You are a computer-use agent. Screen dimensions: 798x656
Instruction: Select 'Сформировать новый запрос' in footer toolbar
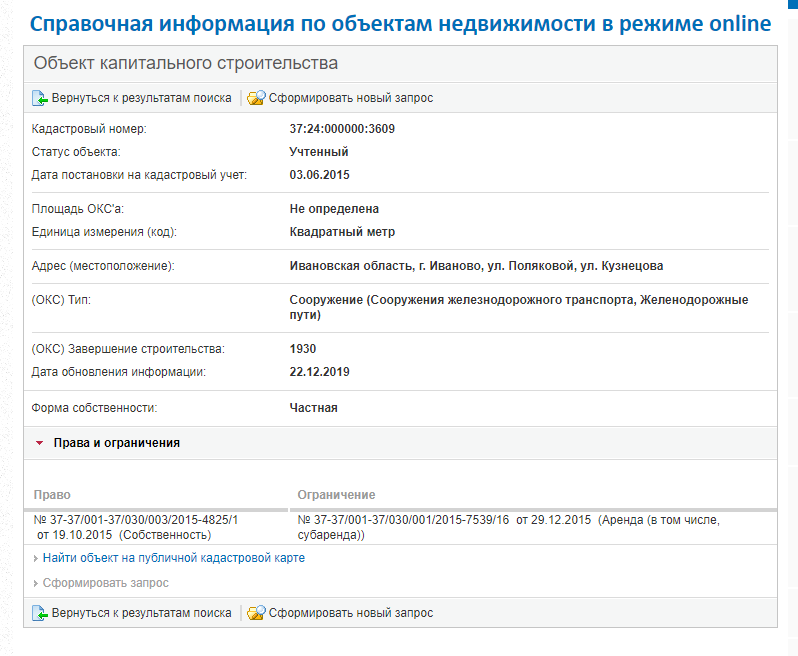click(351, 613)
